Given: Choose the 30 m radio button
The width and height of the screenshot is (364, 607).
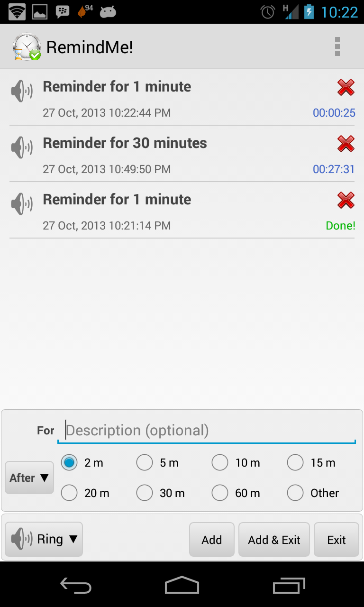Looking at the screenshot, I should (145, 493).
